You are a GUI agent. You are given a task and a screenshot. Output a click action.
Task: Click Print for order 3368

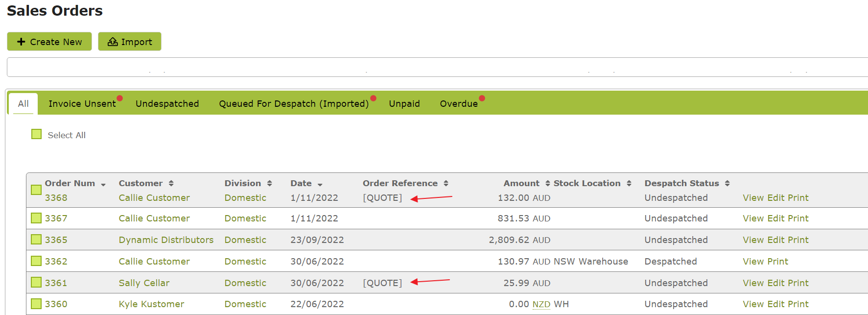pos(798,197)
